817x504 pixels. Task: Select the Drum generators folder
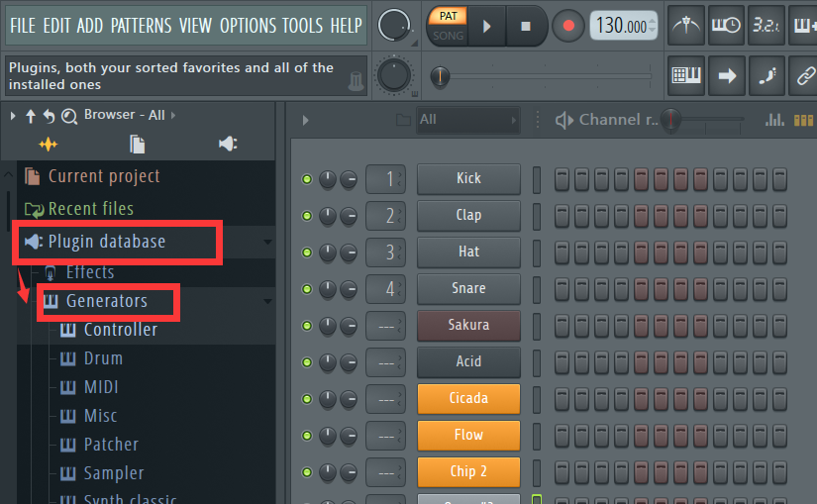pyautogui.click(x=103, y=358)
